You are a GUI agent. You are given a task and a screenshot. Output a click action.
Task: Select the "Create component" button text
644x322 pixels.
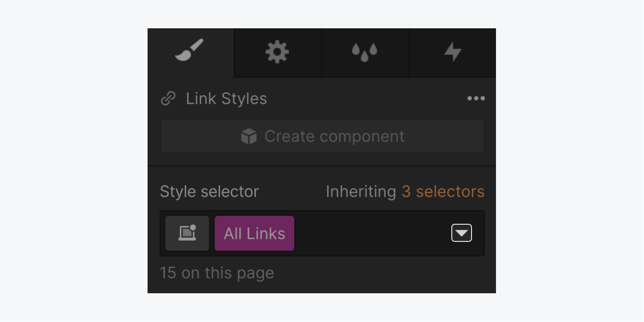pyautogui.click(x=334, y=136)
